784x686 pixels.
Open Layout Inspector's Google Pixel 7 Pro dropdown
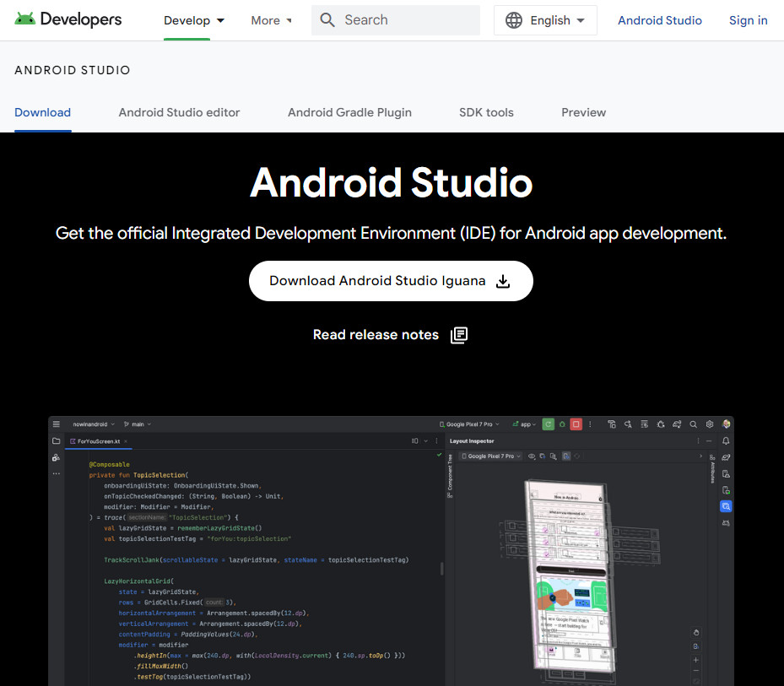pos(491,456)
